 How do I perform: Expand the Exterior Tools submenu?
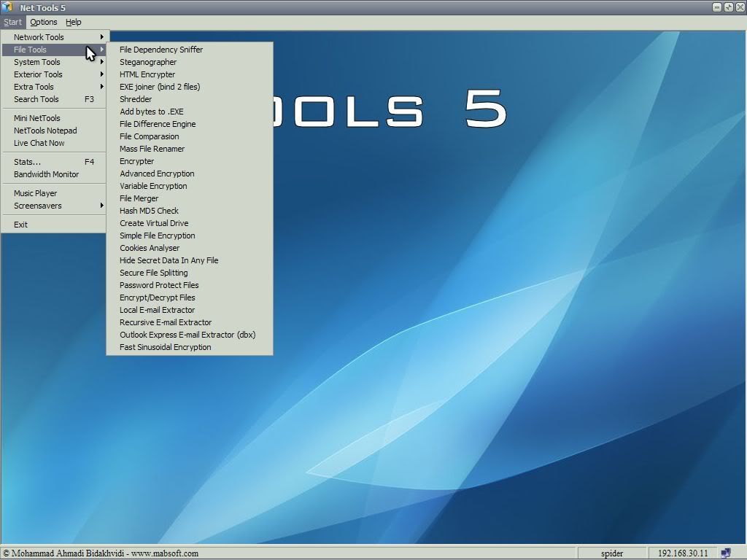click(x=54, y=74)
